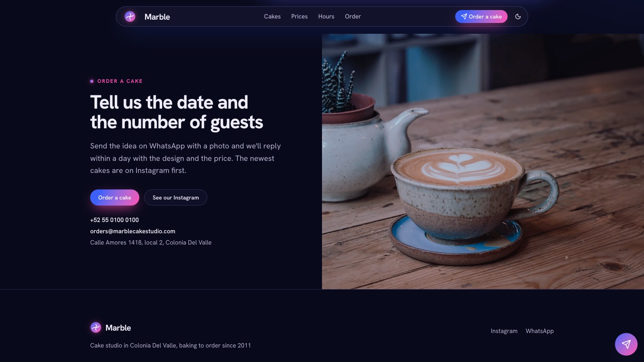
Task: Open the footer Instagram link
Action: click(x=504, y=331)
